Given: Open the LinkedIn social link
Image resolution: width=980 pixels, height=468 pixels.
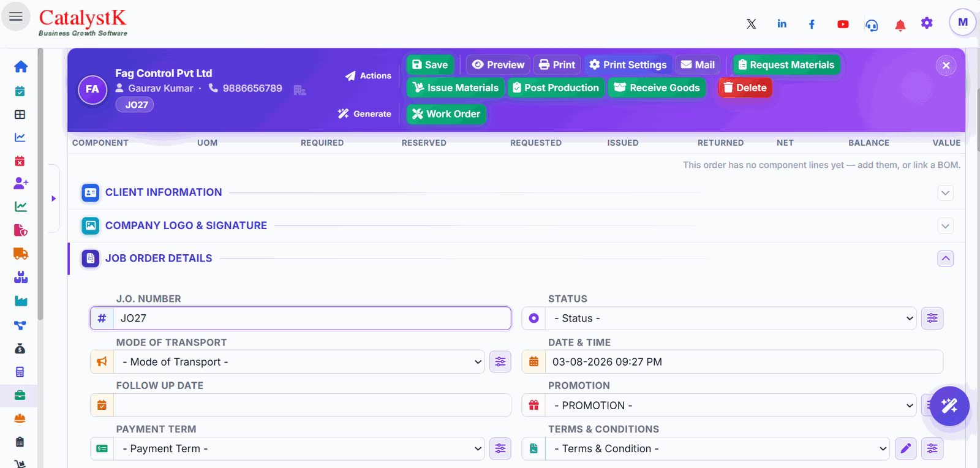Looking at the screenshot, I should click(x=782, y=24).
